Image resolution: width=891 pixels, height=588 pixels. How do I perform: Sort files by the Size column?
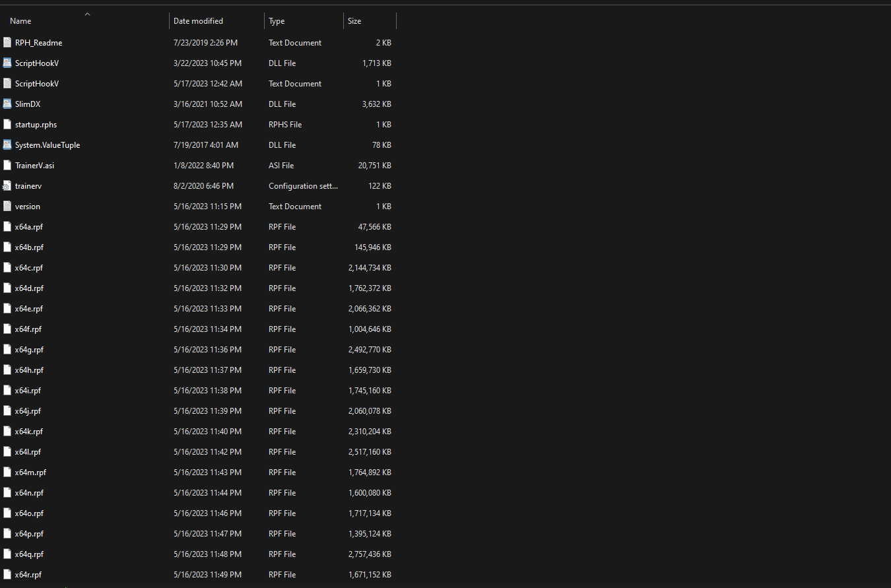tap(354, 21)
